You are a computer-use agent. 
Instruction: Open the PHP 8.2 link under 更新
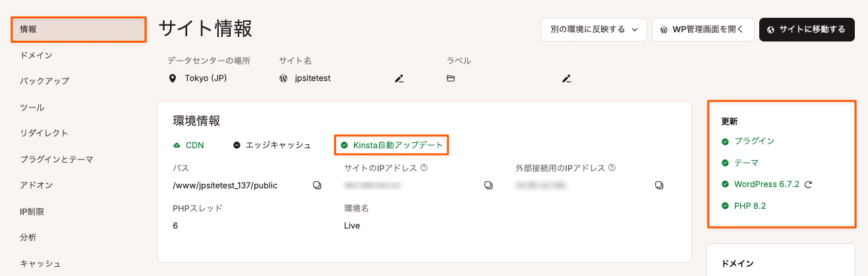[750, 206]
